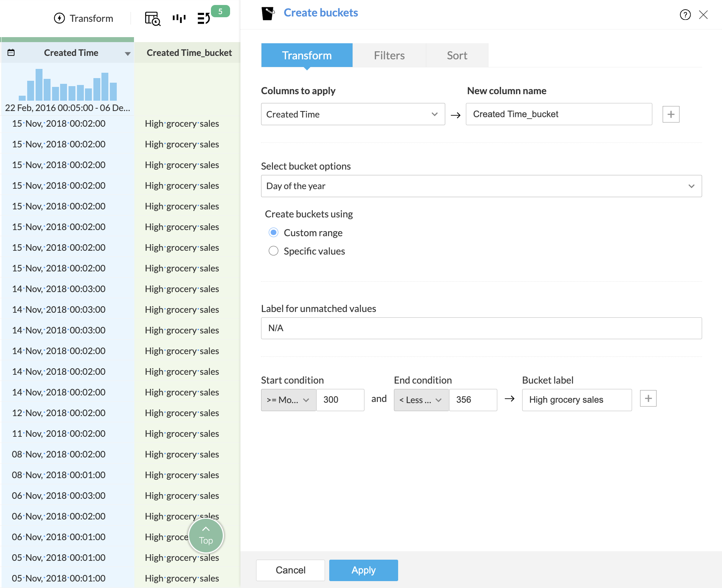Switch to the Sort tab
This screenshot has height=588, width=722.
pos(457,56)
